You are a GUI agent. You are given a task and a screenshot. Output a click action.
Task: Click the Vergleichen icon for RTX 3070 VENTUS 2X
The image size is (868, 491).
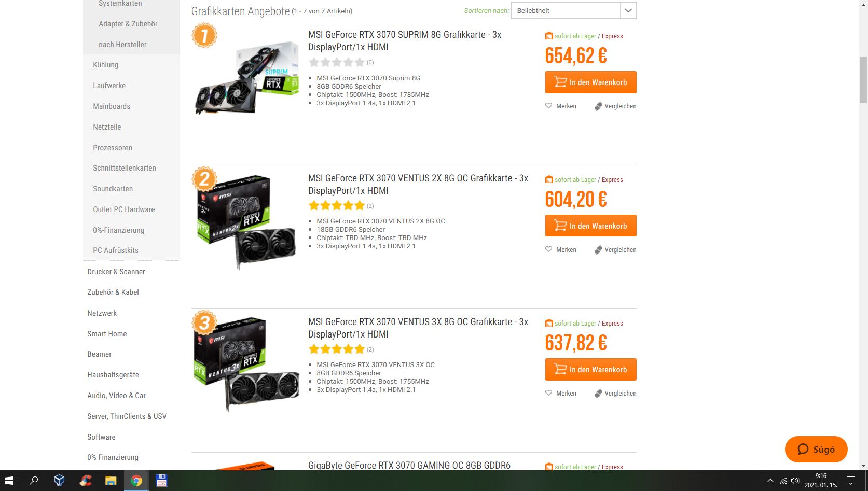tap(598, 250)
